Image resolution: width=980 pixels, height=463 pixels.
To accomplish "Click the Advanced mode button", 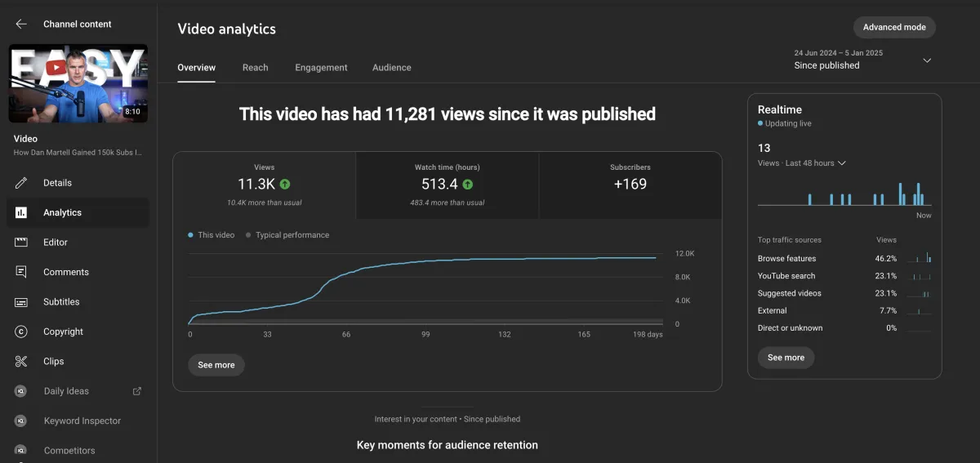I will pos(894,27).
